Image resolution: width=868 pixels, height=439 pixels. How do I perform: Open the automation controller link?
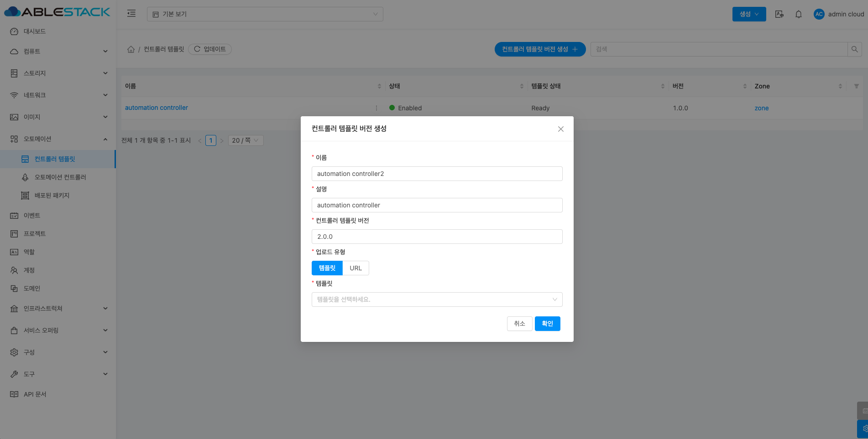pos(157,108)
